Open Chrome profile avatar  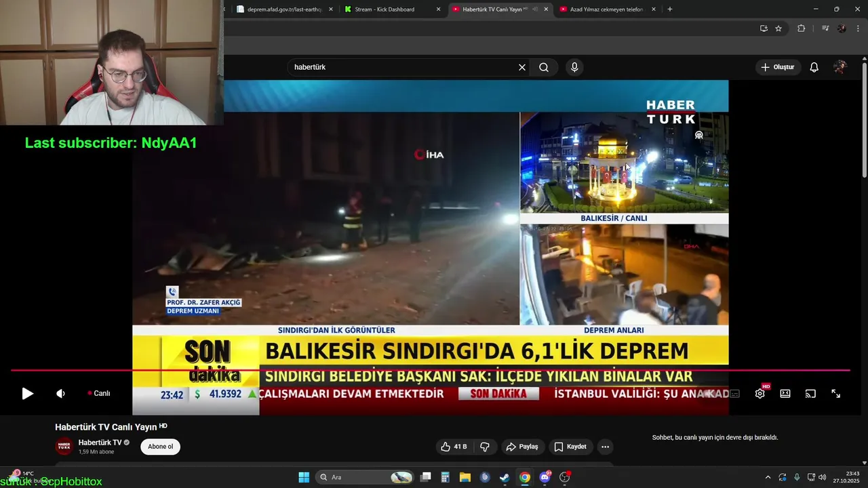click(842, 28)
